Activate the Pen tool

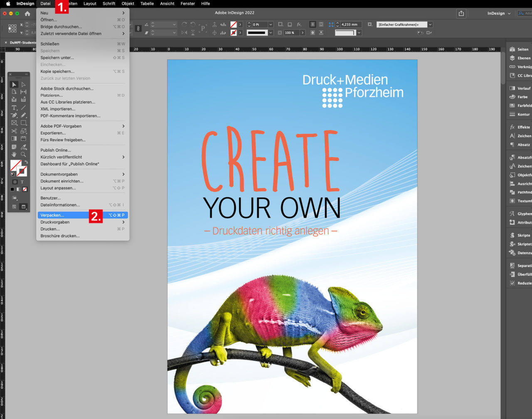point(14,115)
